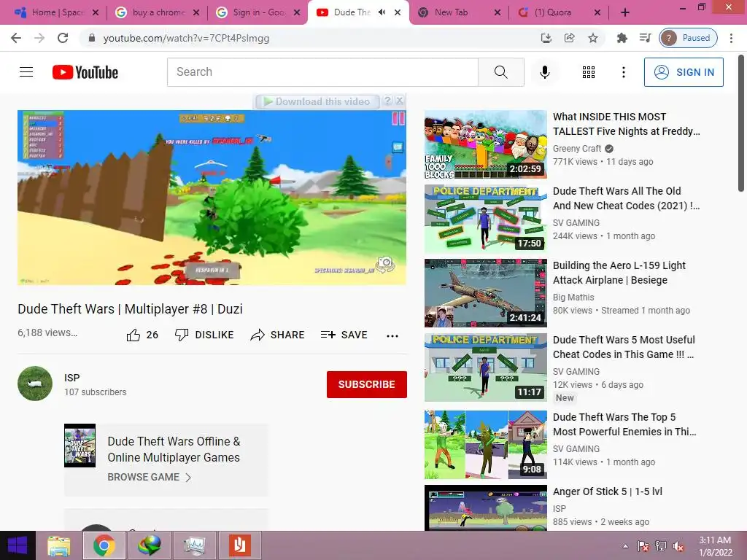Image resolution: width=747 pixels, height=560 pixels.
Task: Click the Dude Theft Wars video player
Action: tap(212, 198)
